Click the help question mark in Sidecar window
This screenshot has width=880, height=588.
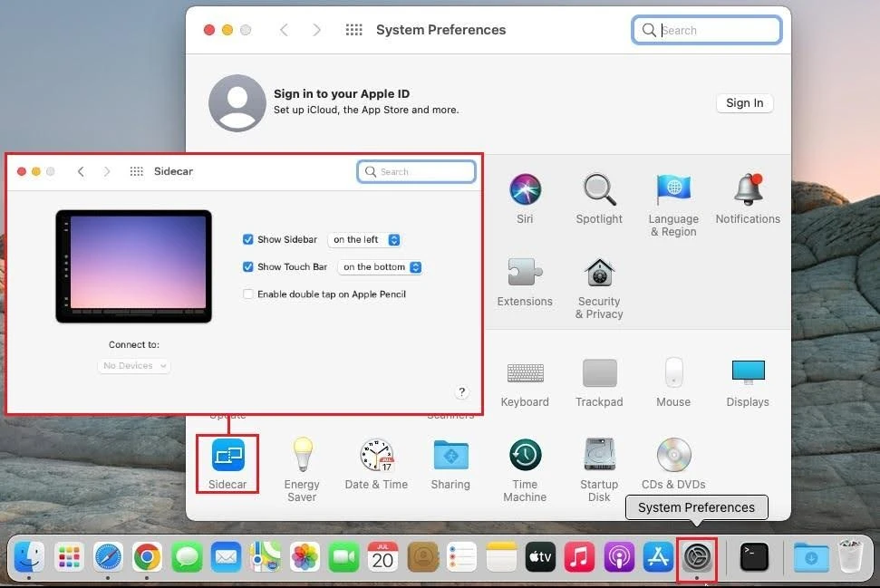(462, 391)
